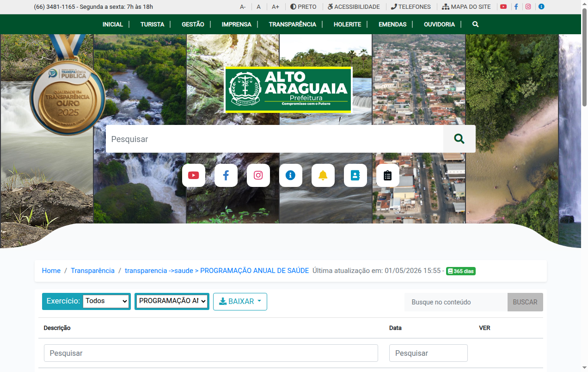
Task: Open HOLERITE menu item
Action: coord(347,24)
